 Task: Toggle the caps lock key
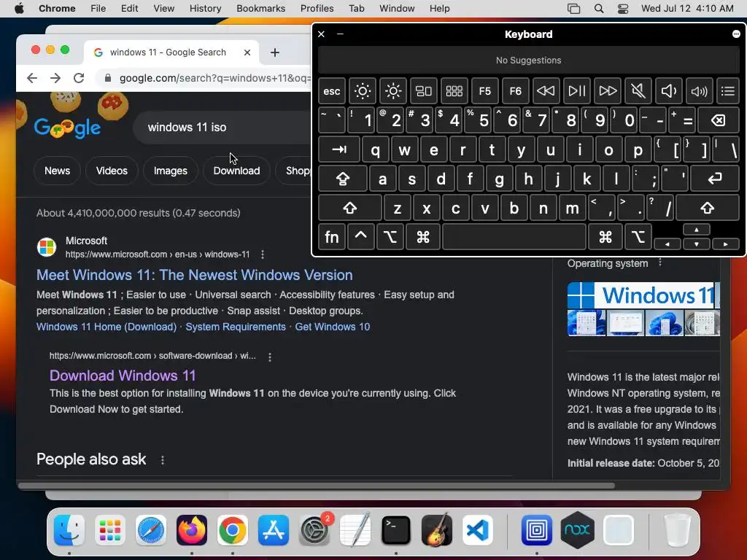[343, 179]
